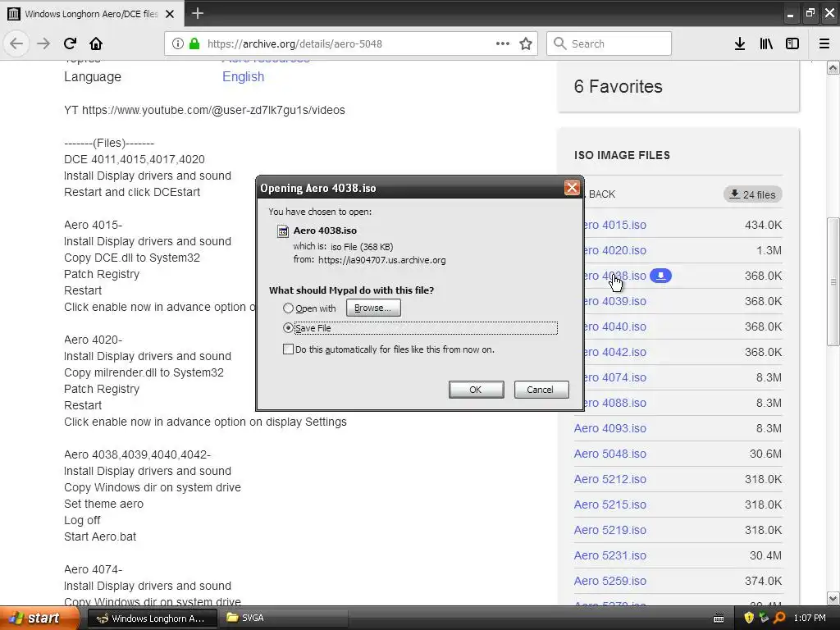Image resolution: width=840 pixels, height=630 pixels.
Task: Cancel the file download dialog
Action: click(x=541, y=390)
